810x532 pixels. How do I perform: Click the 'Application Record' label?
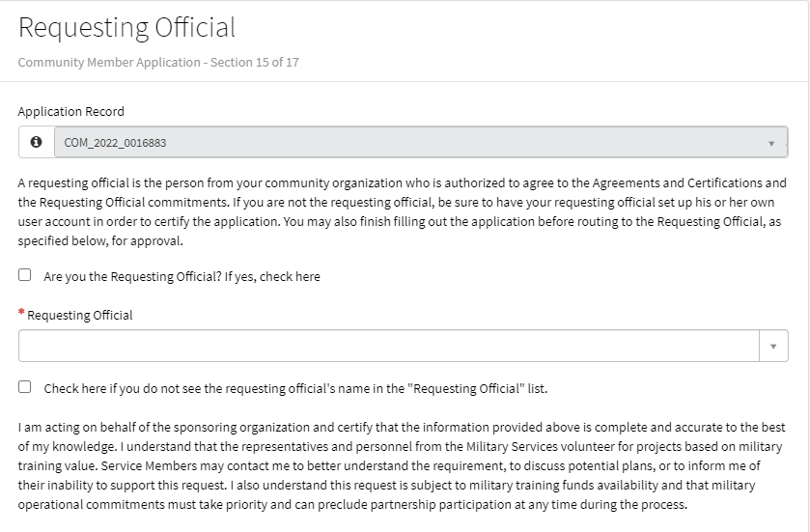pyautogui.click(x=71, y=111)
